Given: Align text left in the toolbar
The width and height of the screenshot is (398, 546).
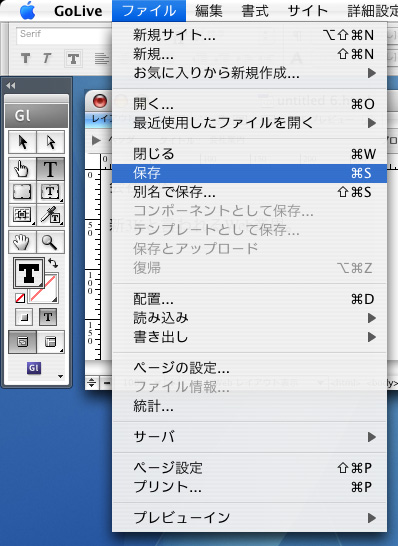Looking at the screenshot, I should click(x=101, y=58).
